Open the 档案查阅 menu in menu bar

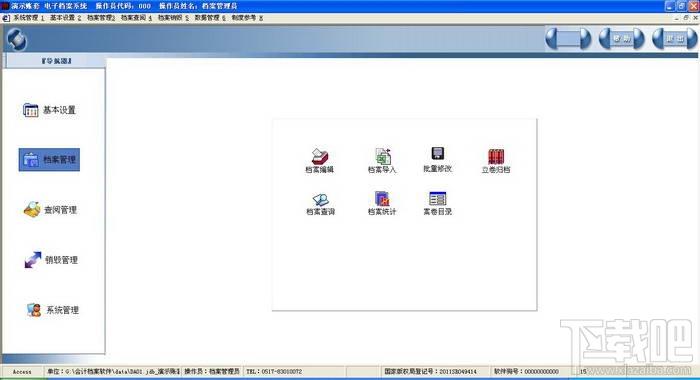tap(136, 18)
